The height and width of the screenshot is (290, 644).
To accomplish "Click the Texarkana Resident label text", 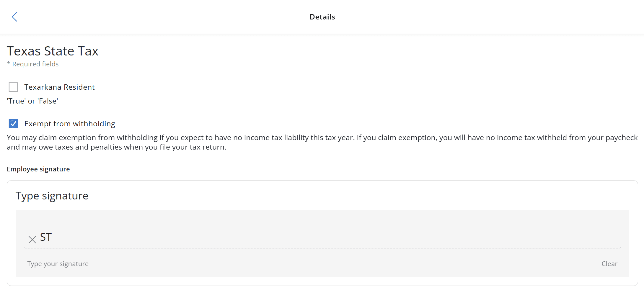I will (x=59, y=87).
